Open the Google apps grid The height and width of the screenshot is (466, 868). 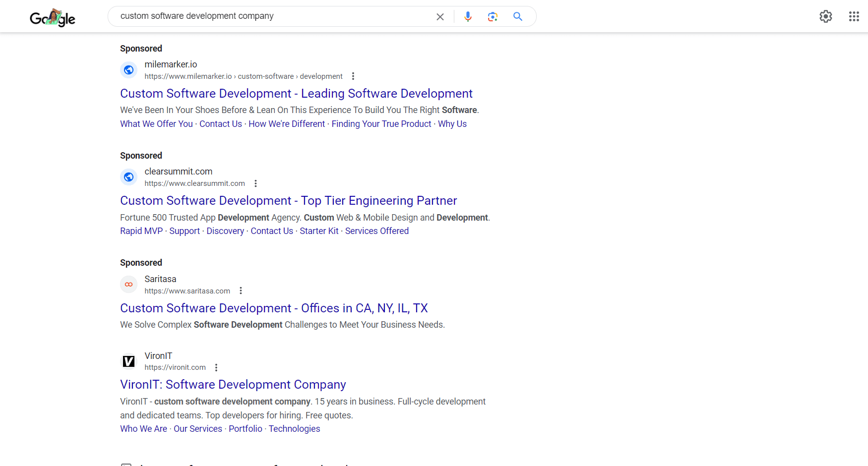(854, 16)
